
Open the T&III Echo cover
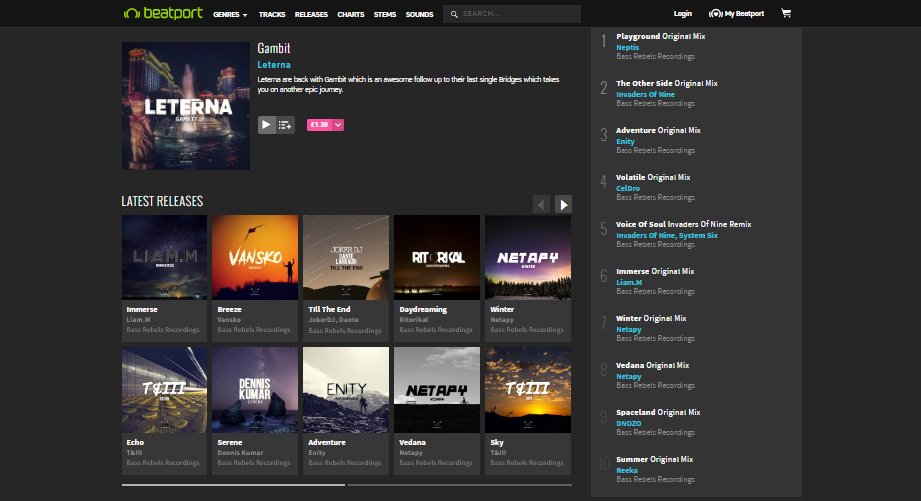pos(164,390)
